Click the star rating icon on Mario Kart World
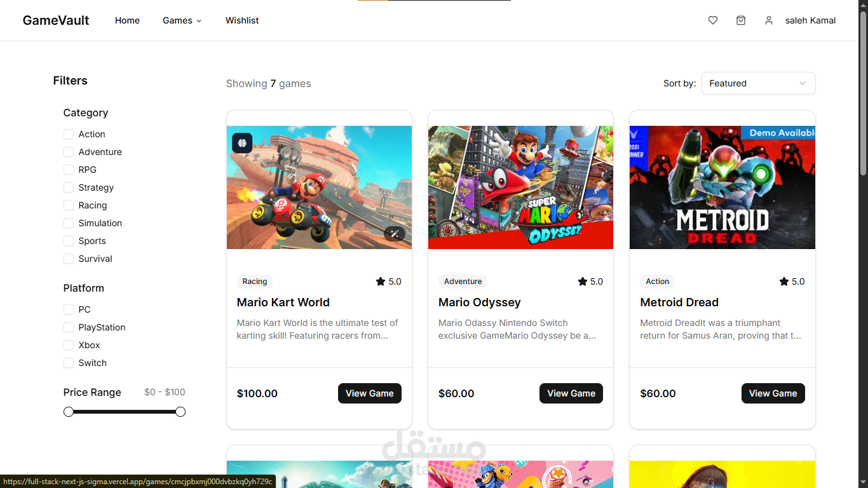 (x=381, y=281)
